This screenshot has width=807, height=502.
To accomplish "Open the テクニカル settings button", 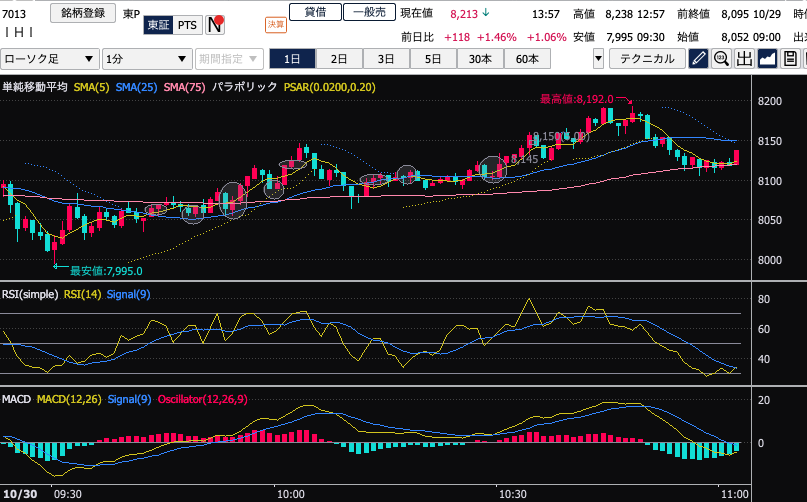I will click(647, 59).
